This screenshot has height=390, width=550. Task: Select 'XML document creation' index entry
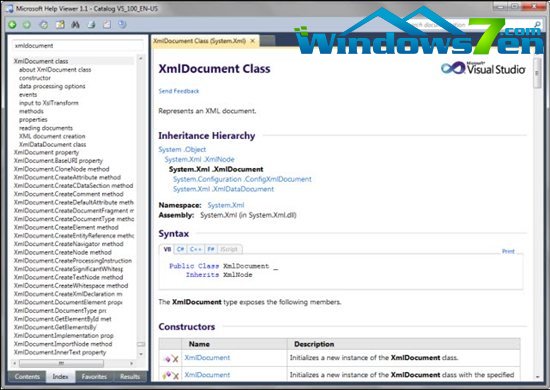pos(52,136)
